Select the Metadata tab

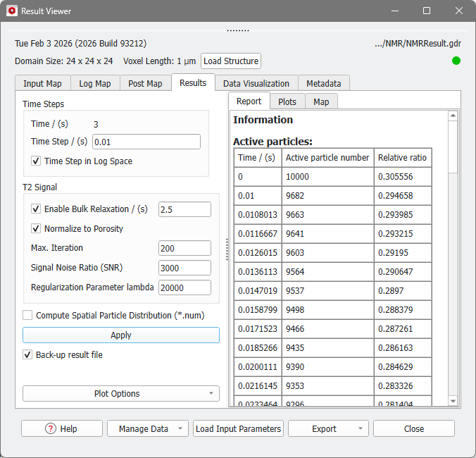point(323,83)
